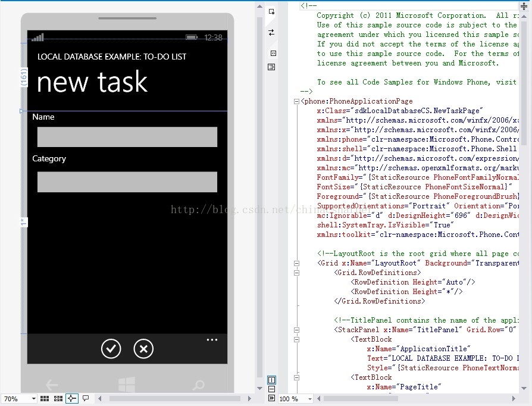The width and height of the screenshot is (532, 406).
Task: Toggle snap to gridlines icon
Action: pos(58,398)
